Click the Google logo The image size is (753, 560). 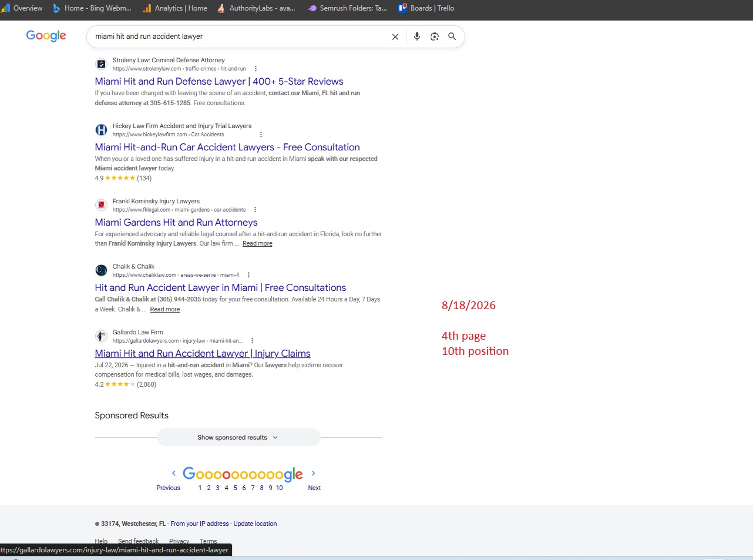point(46,36)
